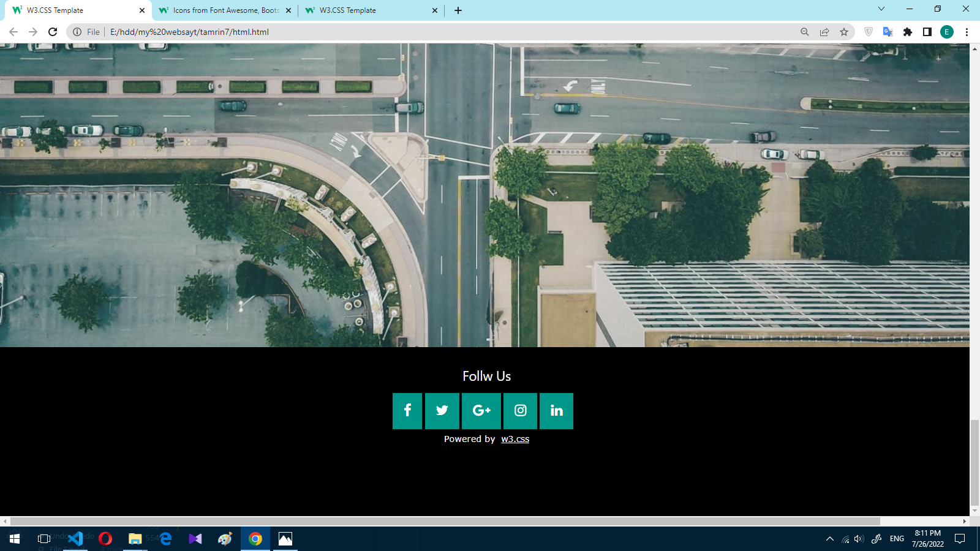Open the Instagram social icon
Viewport: 980px width, 551px height.
[x=520, y=411]
